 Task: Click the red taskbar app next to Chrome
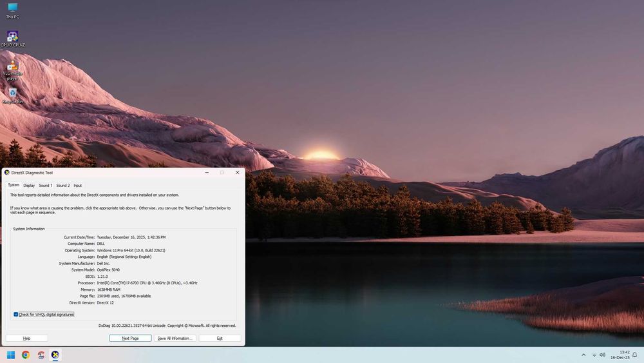pyautogui.click(x=41, y=355)
